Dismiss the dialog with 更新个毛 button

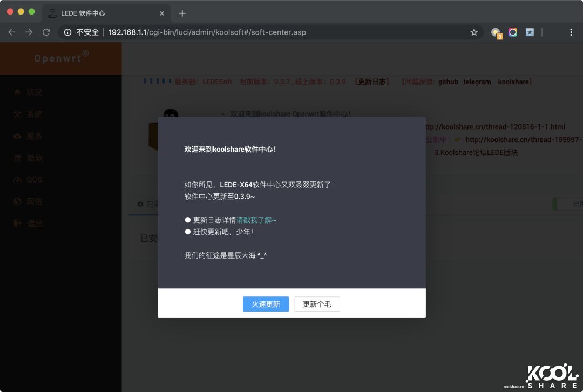317,304
